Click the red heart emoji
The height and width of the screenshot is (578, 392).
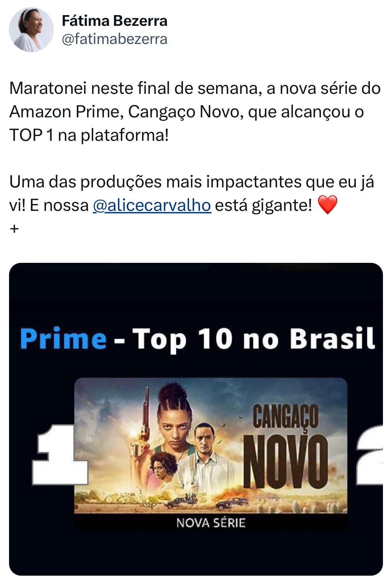coord(327,205)
